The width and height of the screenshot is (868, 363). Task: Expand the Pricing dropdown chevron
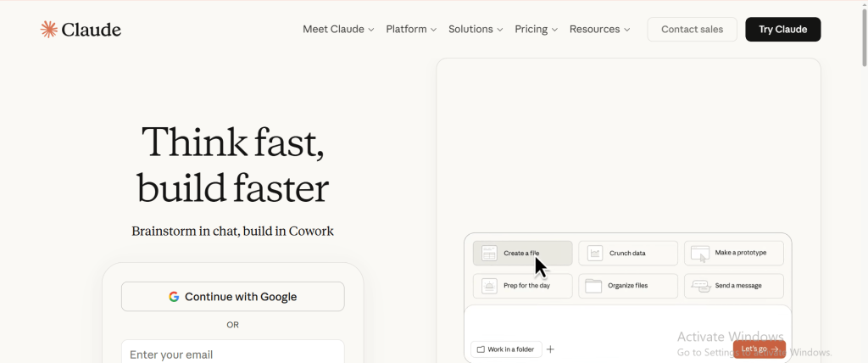(554, 30)
